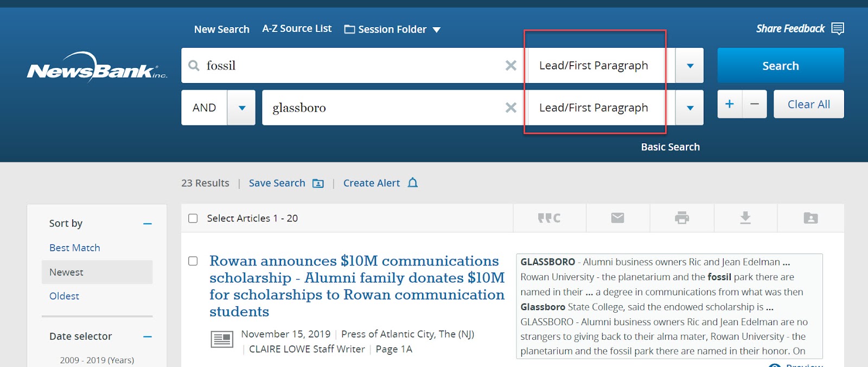This screenshot has width=868, height=367.
Task: Add a search row with plus button
Action: (x=730, y=104)
